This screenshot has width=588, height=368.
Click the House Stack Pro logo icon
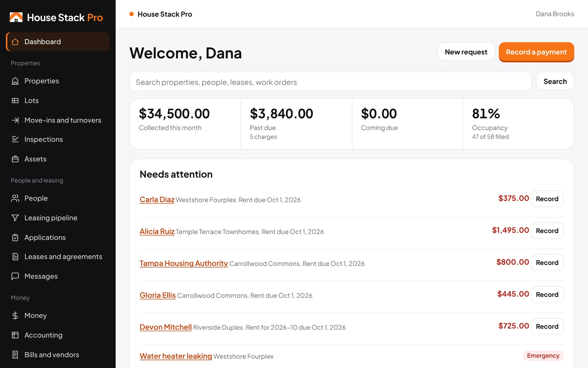coord(16,17)
